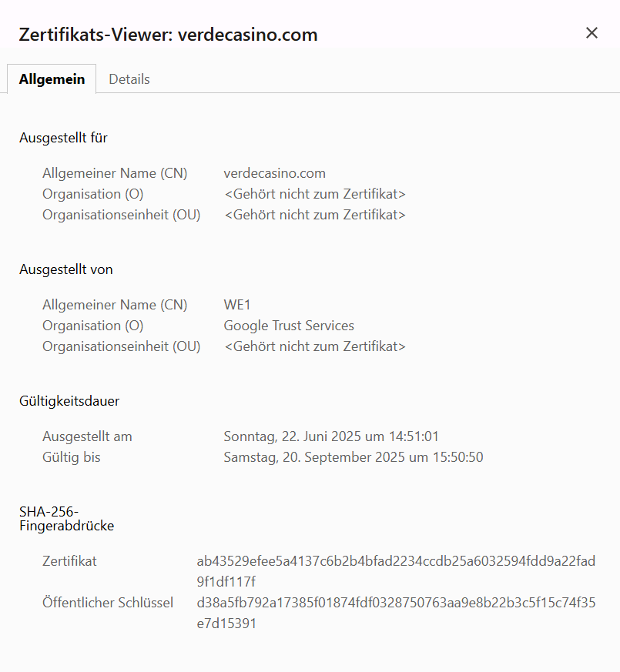Close the Zertifikats-Viewer dialog
The width and height of the screenshot is (620, 672).
coord(592,33)
